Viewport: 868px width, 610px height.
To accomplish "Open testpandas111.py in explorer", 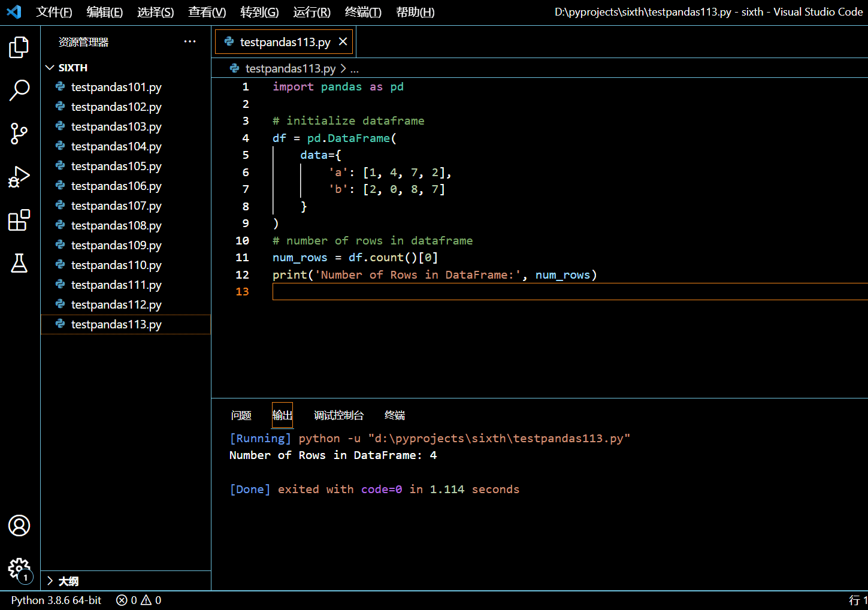I will tap(126, 285).
